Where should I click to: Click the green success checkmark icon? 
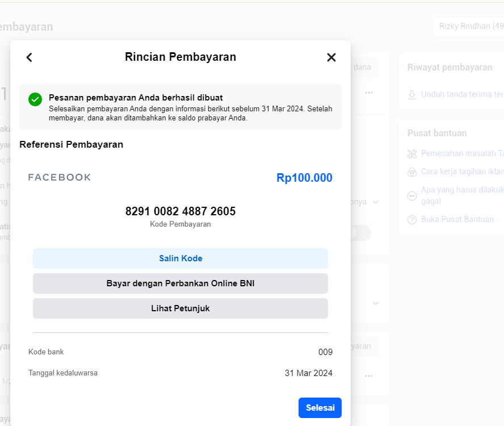[35, 99]
